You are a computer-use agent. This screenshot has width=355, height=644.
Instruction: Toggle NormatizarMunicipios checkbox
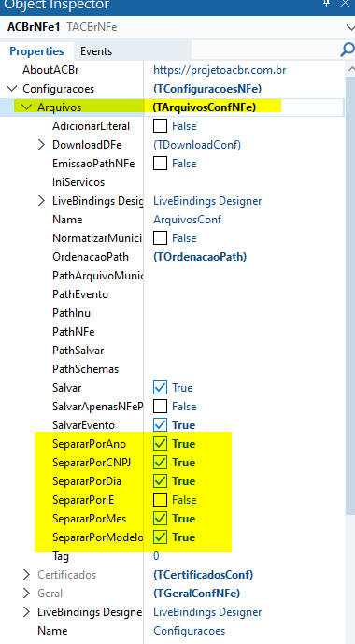(160, 238)
